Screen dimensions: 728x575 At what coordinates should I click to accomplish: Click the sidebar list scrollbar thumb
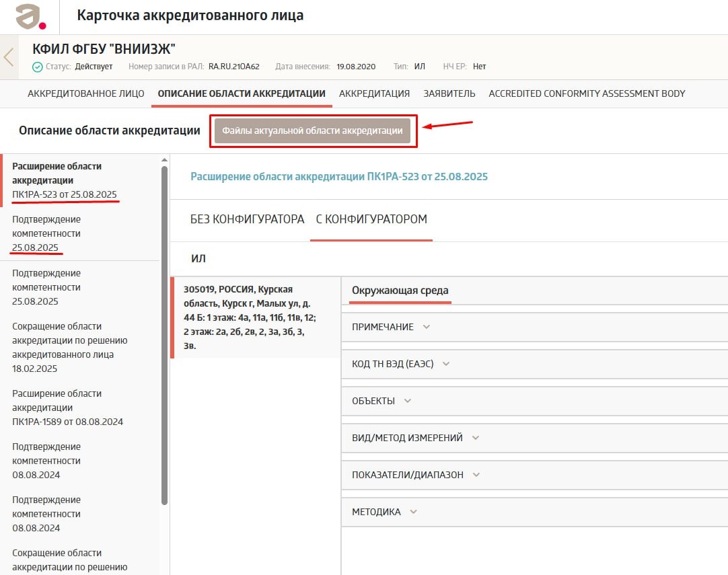[164, 336]
